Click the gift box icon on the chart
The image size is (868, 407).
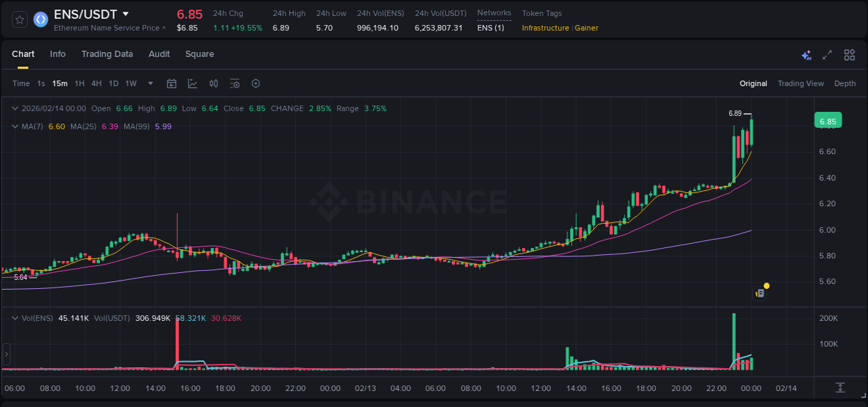click(759, 292)
